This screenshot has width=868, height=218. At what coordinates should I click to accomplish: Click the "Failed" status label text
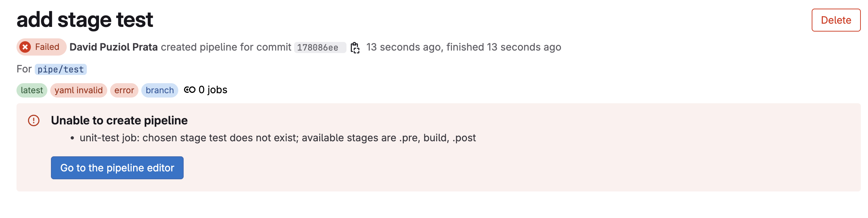point(47,47)
